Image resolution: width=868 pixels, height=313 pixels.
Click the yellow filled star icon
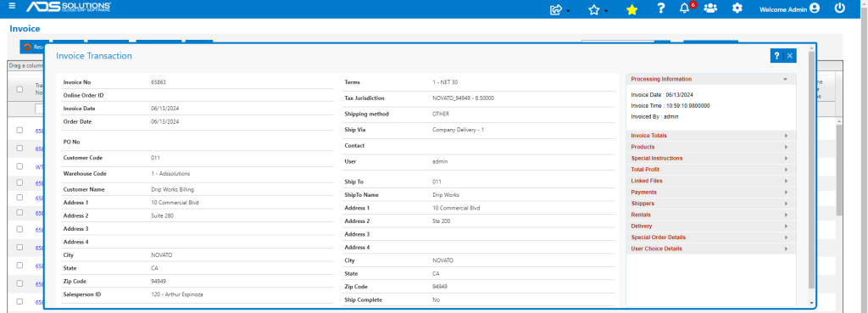point(632,9)
